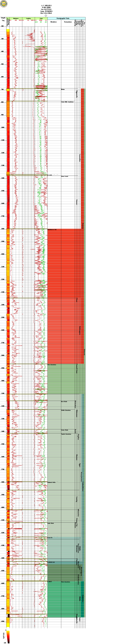Click the 'Heebner Shale' member label
The image size is (117, 644).
point(52,482)
